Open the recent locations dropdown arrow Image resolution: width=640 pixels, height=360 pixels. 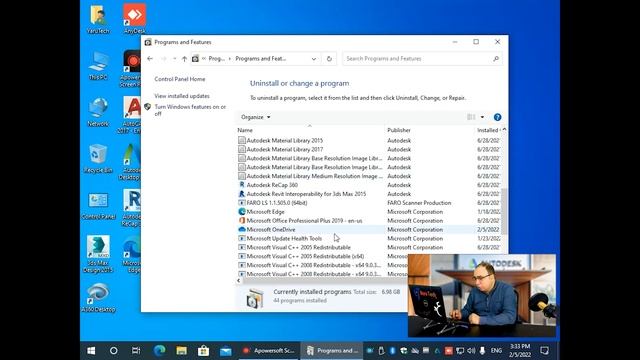click(174, 59)
